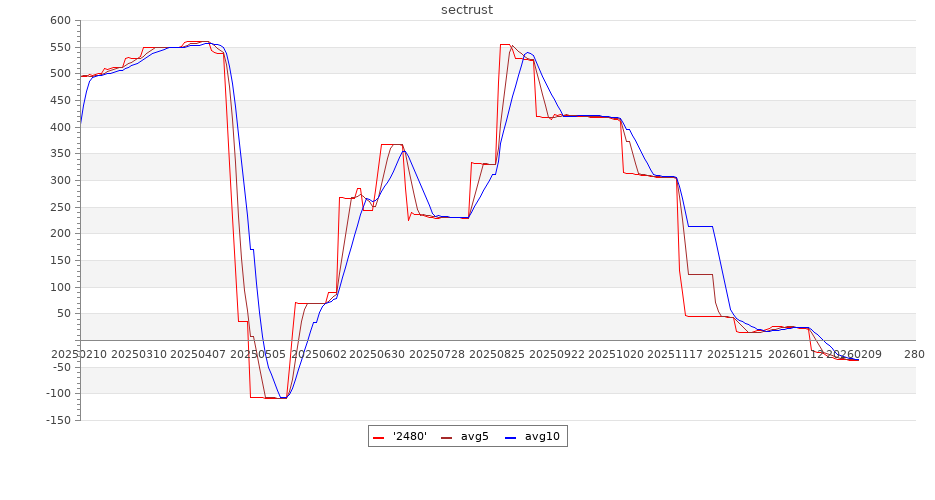935x500 pixels.
Task: Click the red '2480' legend line marker
Action: tap(378, 436)
